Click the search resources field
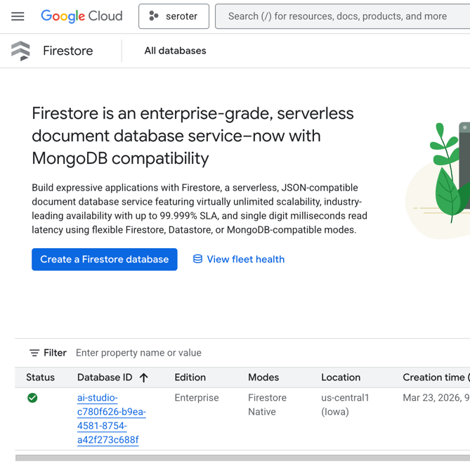Image resolution: width=470 pixels, height=476 pixels. 342,16
